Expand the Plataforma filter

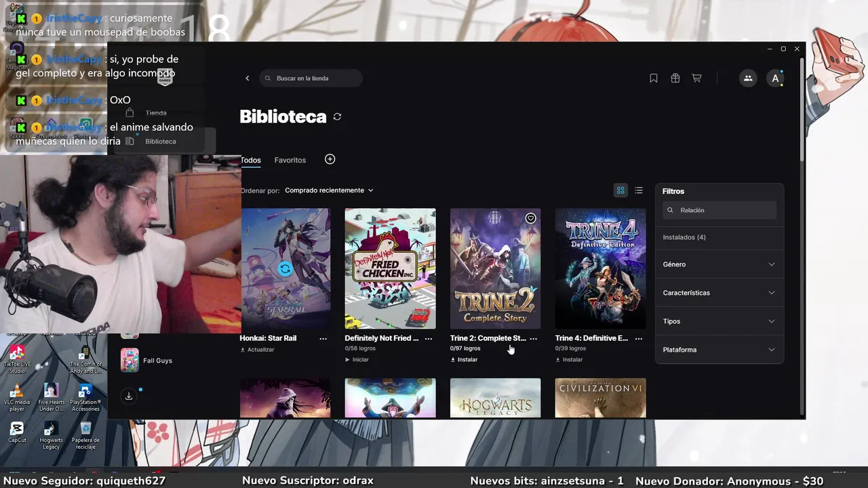719,350
